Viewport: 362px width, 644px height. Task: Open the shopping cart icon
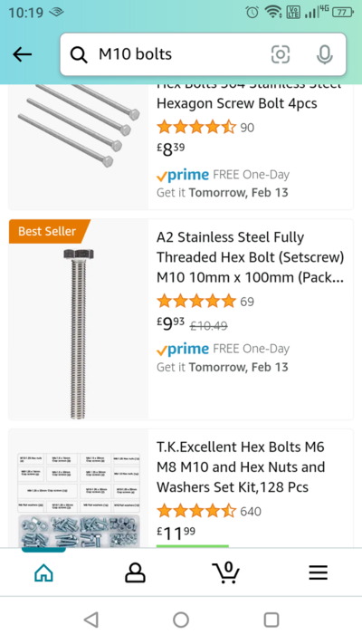(x=225, y=572)
